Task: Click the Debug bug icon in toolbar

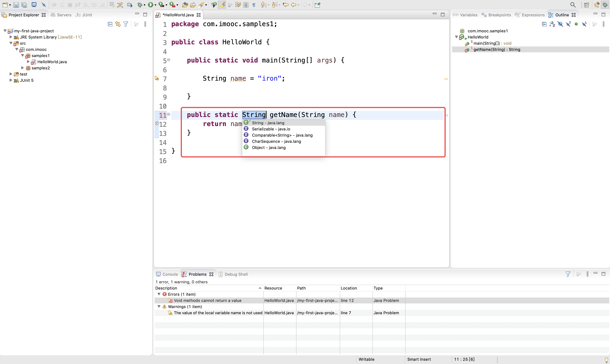Action: click(x=140, y=5)
